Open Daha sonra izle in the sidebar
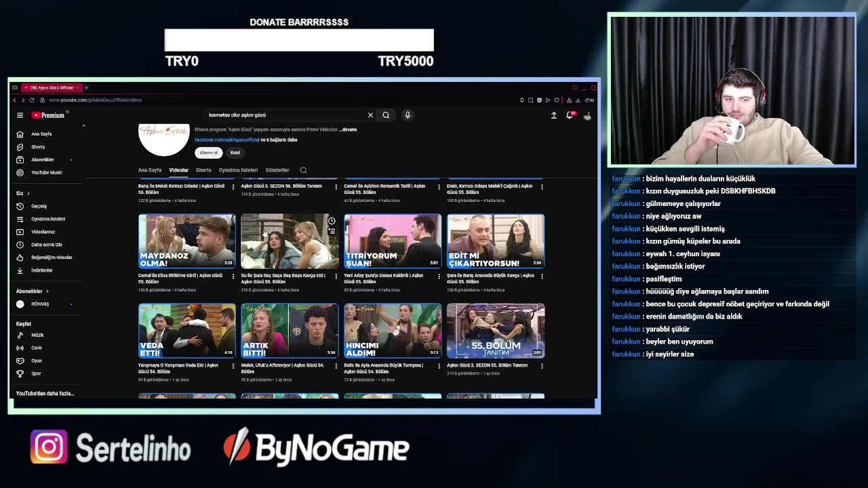The image size is (868, 488). (x=46, y=245)
